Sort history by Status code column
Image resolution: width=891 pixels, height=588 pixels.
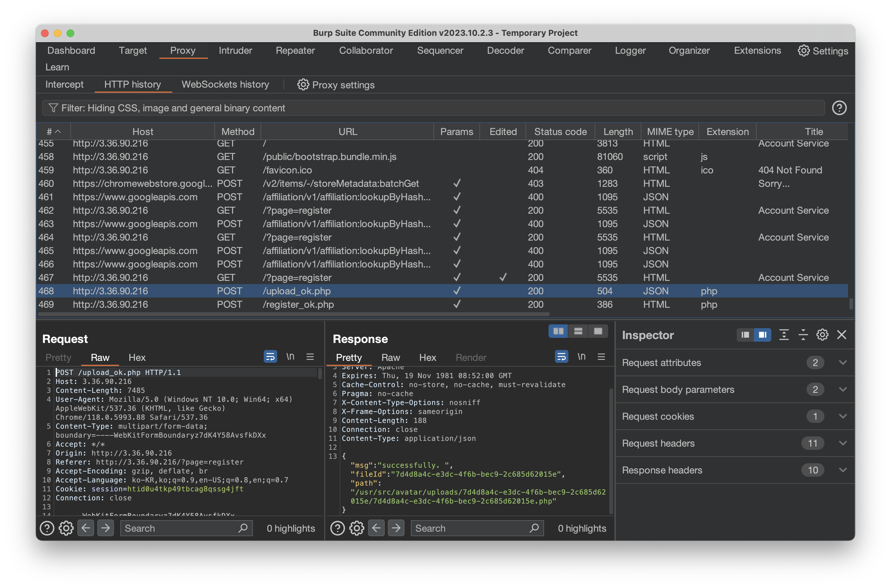(x=560, y=131)
